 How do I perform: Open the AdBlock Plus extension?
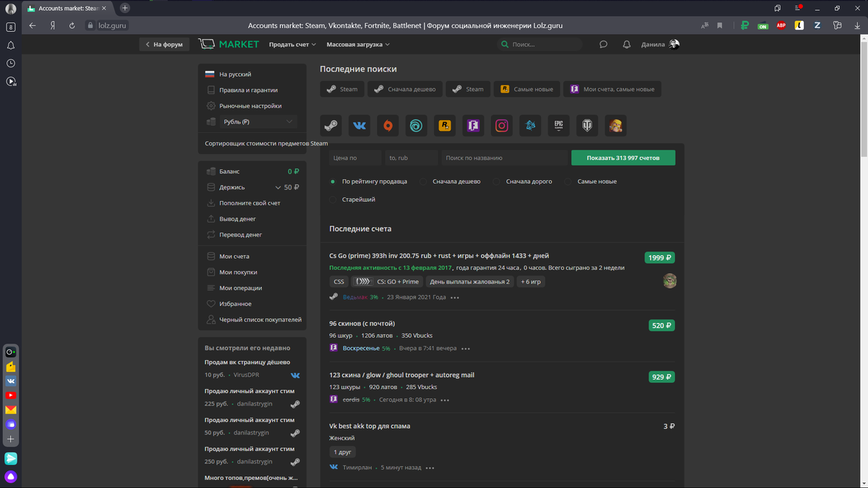[781, 25]
